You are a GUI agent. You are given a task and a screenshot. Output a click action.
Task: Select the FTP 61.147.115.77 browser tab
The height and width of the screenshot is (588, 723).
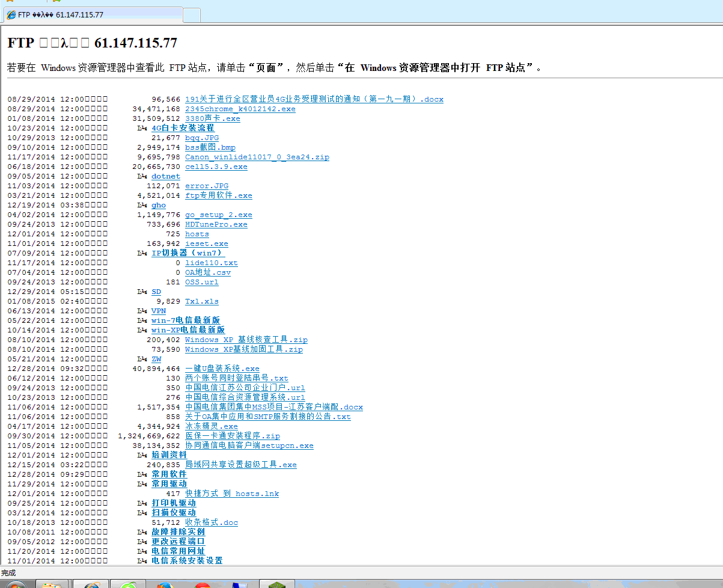[93, 14]
